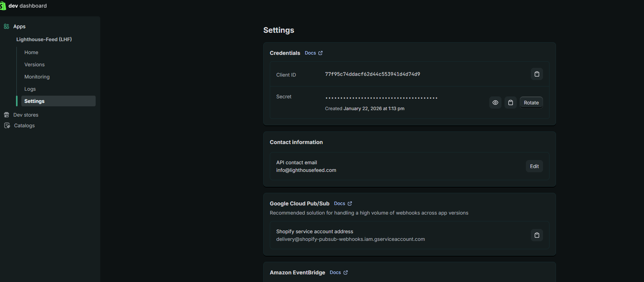Click the Apps grid icon in sidebar
Image resolution: width=644 pixels, height=282 pixels.
(x=6, y=26)
